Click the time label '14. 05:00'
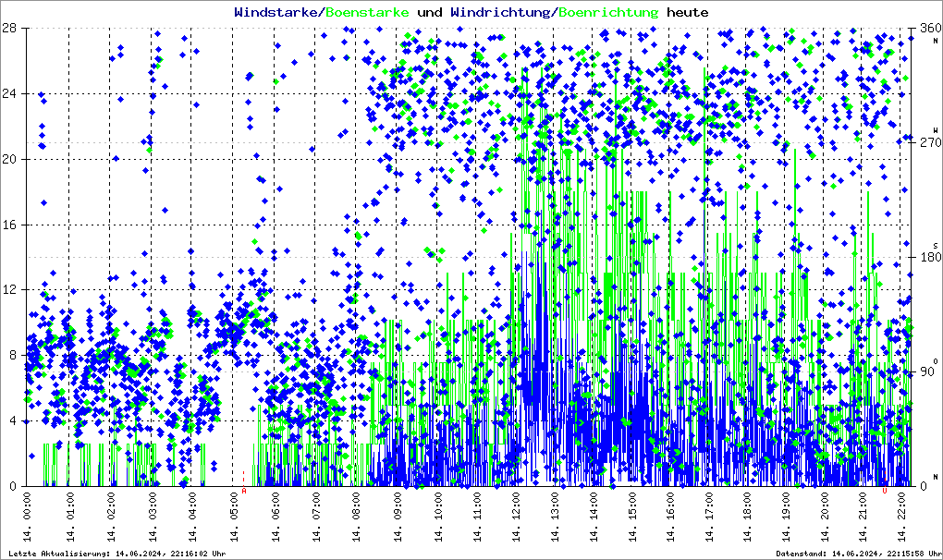The image size is (943, 560). tap(233, 517)
